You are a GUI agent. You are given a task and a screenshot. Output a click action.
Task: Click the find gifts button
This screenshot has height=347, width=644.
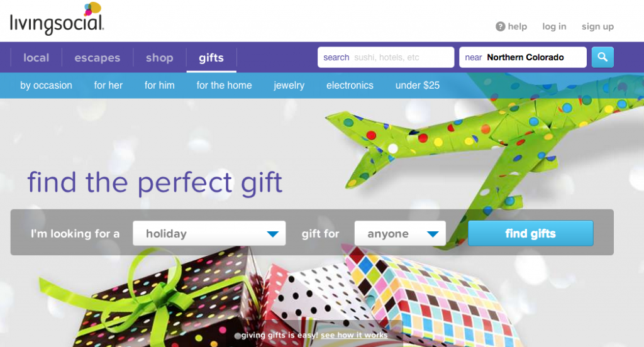[x=531, y=233]
